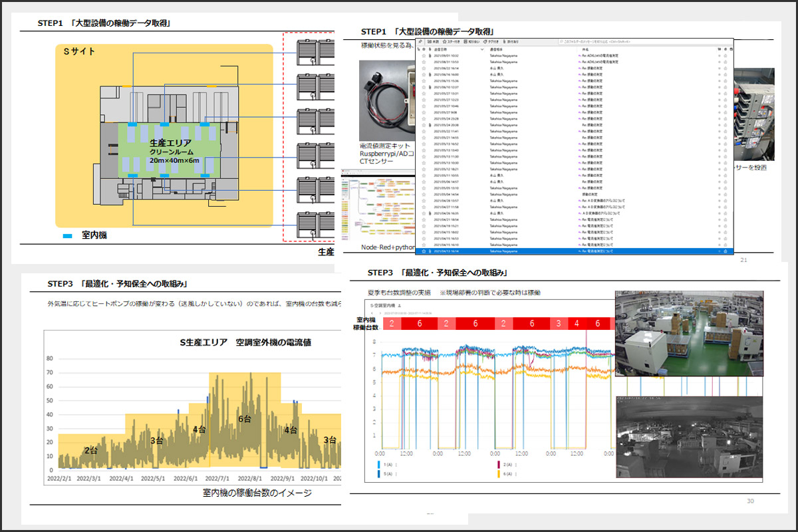Click the 2 (A) magenta legend swatch

[499, 464]
